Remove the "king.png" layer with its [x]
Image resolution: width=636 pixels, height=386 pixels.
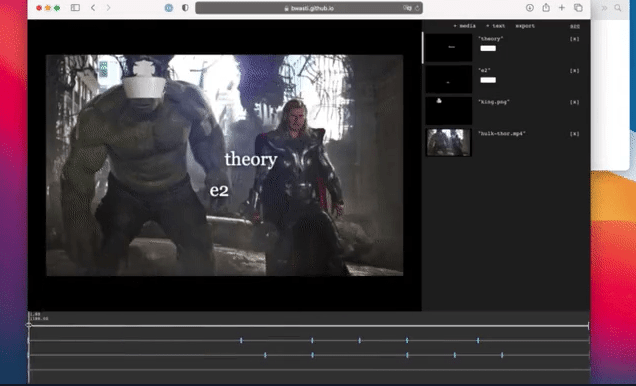tap(575, 103)
